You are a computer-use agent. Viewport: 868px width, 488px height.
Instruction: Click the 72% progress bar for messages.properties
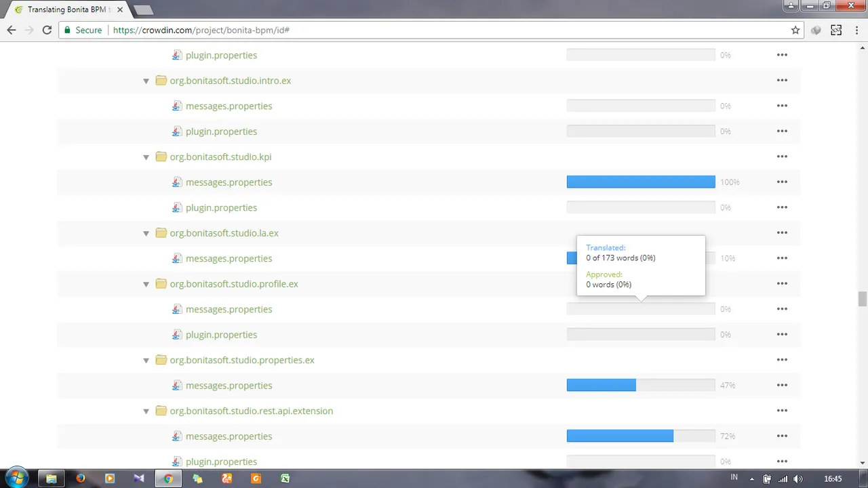pyautogui.click(x=641, y=436)
